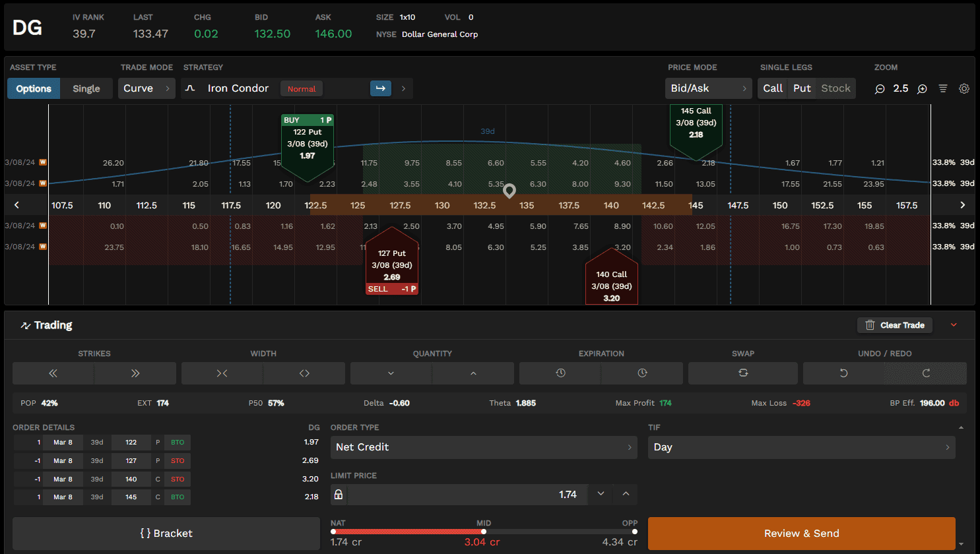Click the zoom in magnifier icon
This screenshot has width=980, height=554.
[x=922, y=89]
